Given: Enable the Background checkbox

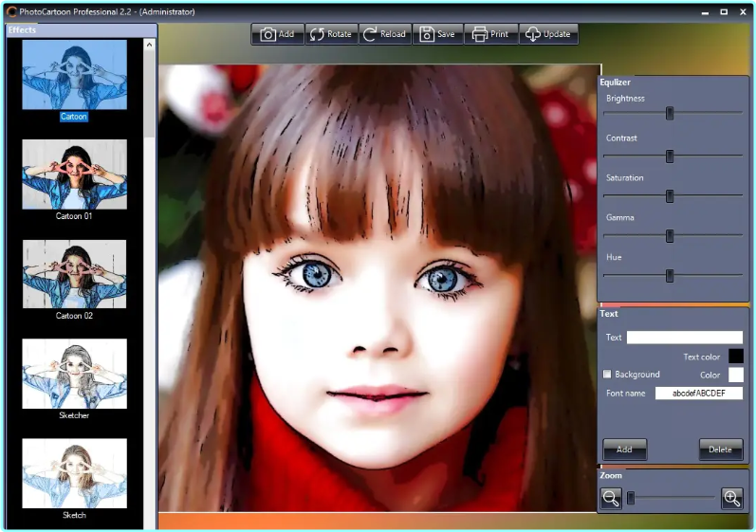Looking at the screenshot, I should pyautogui.click(x=607, y=374).
